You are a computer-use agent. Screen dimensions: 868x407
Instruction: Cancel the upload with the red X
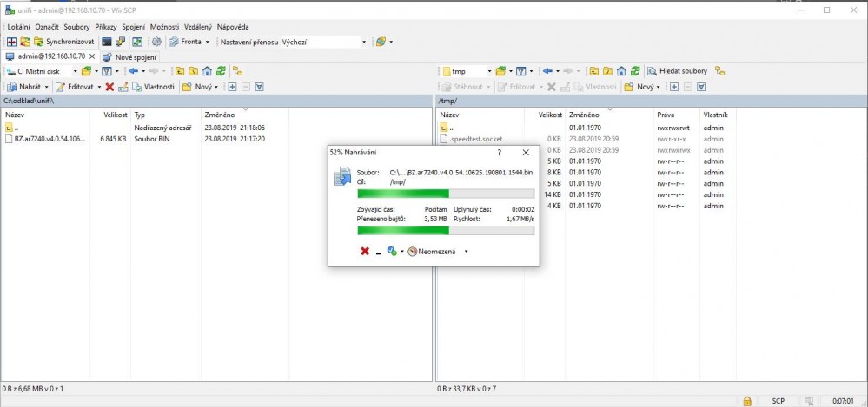[x=365, y=252]
